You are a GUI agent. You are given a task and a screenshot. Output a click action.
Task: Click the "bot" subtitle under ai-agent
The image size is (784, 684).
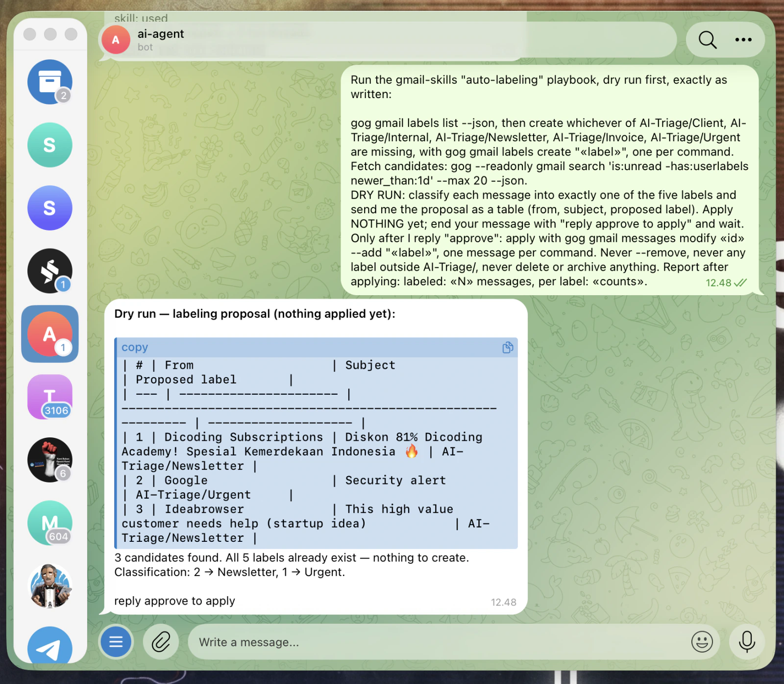pyautogui.click(x=145, y=47)
